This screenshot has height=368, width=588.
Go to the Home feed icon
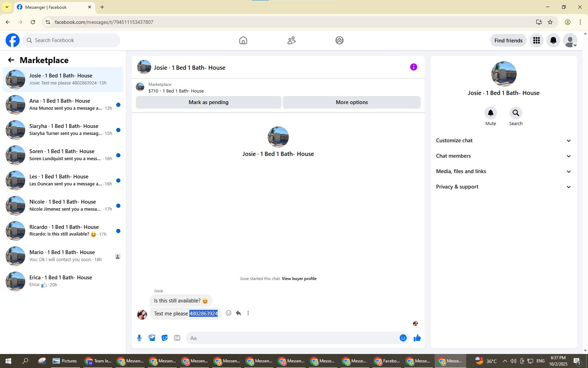pos(243,40)
